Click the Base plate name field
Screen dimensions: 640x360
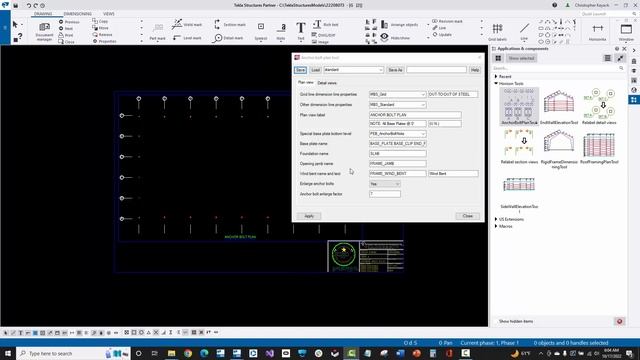point(398,144)
